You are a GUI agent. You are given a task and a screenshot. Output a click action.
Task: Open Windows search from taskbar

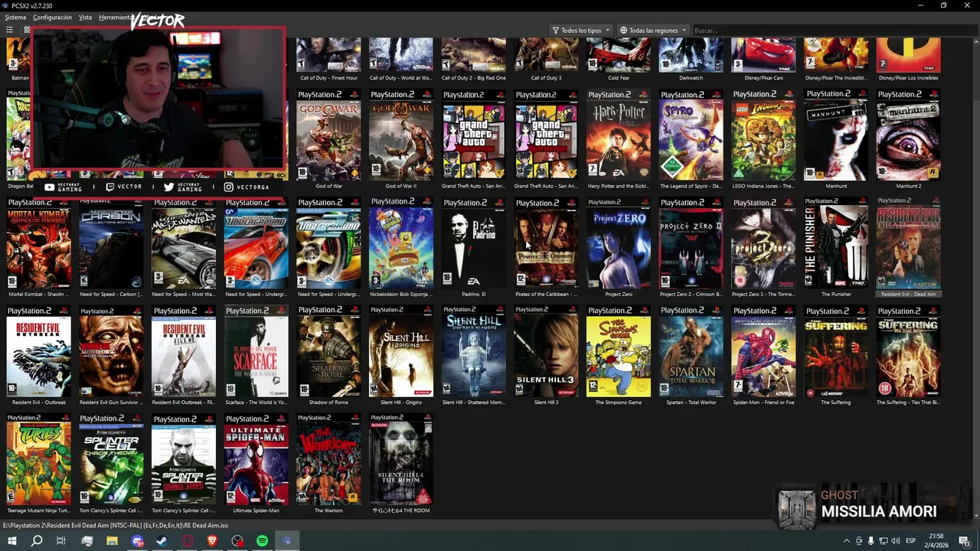[x=37, y=541]
